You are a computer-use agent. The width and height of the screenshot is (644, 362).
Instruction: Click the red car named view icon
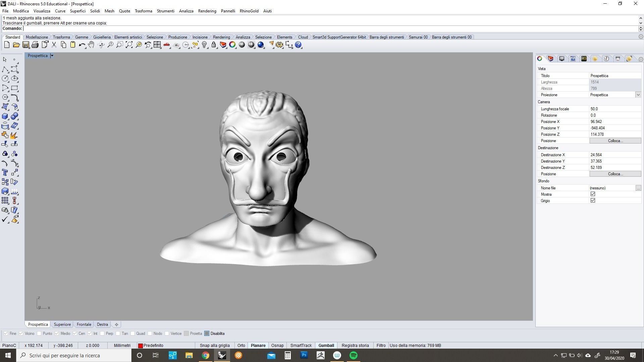click(x=167, y=45)
